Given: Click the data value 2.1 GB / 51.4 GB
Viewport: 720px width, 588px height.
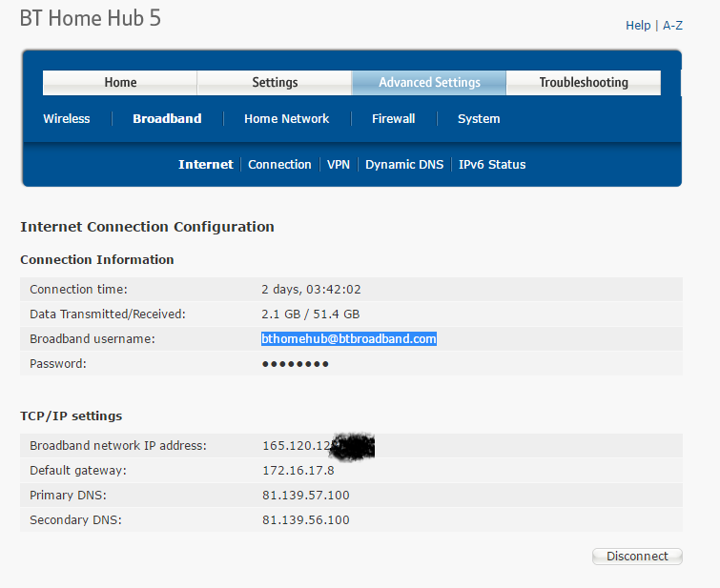Looking at the screenshot, I should coord(310,314).
